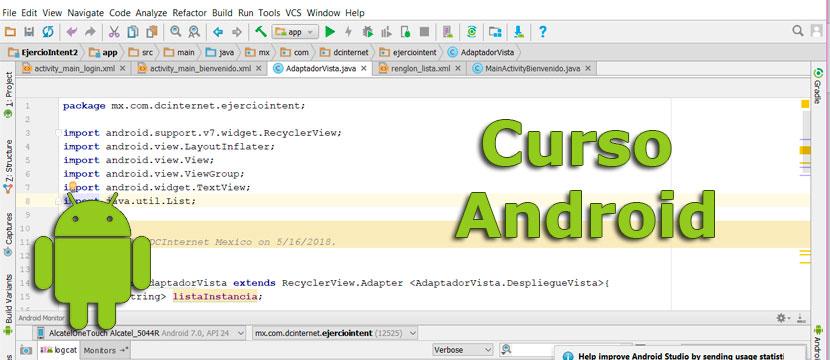Click the yellow inspection status square in the editor's top-right corner

(805, 104)
